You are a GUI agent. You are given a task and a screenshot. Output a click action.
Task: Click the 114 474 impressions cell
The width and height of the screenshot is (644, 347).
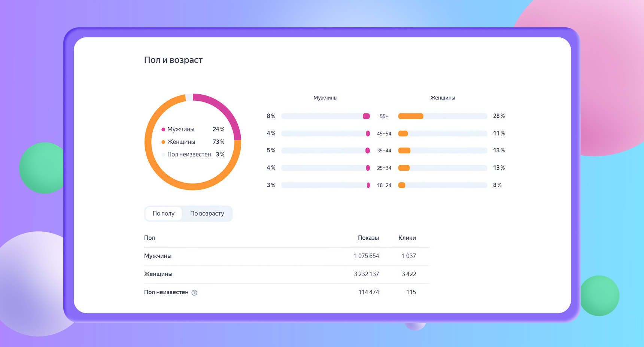click(x=369, y=292)
